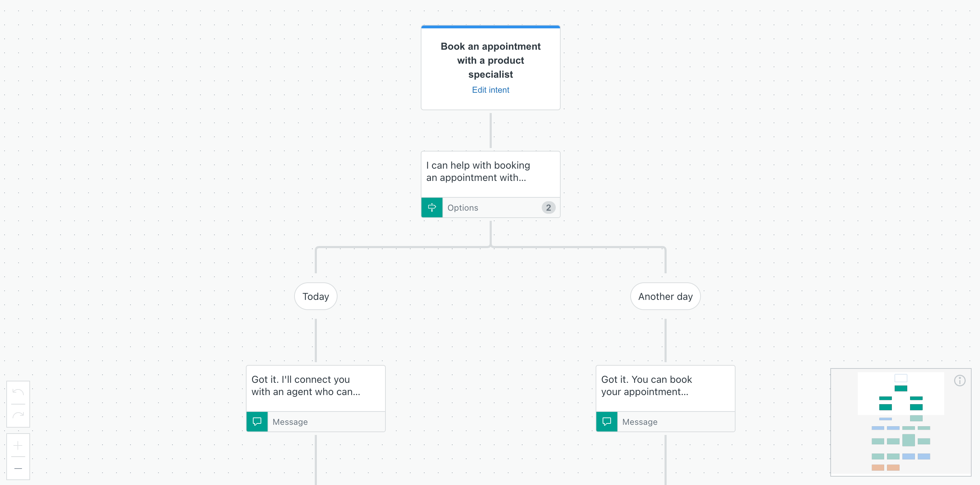The width and height of the screenshot is (980, 485).
Task: Open the info icon on the minimap
Action: pyautogui.click(x=959, y=380)
